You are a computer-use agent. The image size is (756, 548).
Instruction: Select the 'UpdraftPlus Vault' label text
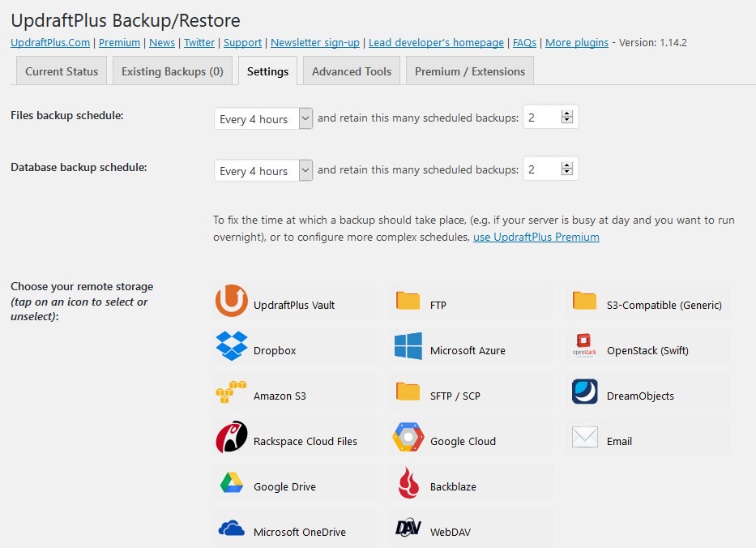(294, 305)
